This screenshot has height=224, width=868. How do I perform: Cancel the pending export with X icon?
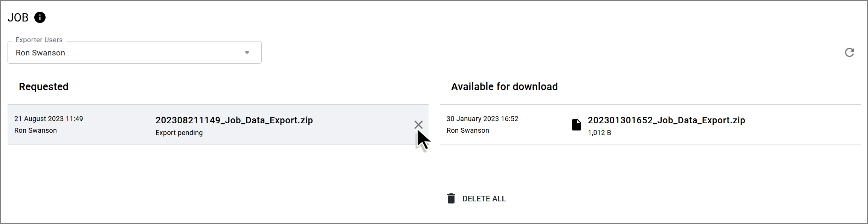418,124
